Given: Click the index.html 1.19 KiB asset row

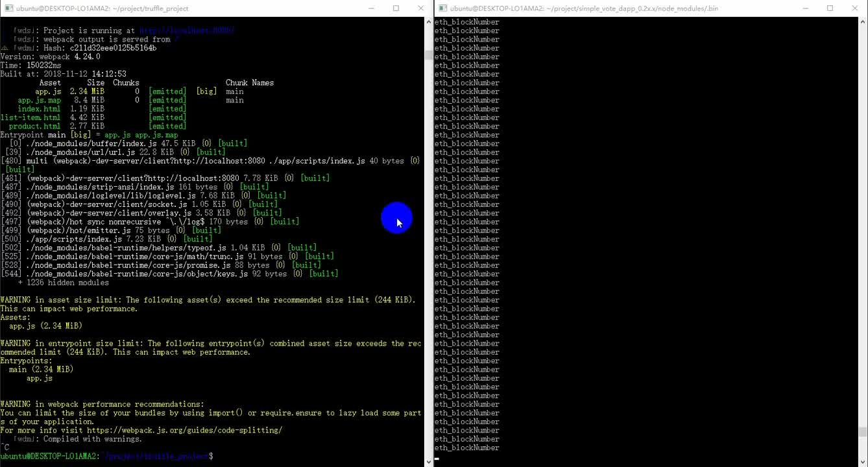Looking at the screenshot, I should point(102,109).
